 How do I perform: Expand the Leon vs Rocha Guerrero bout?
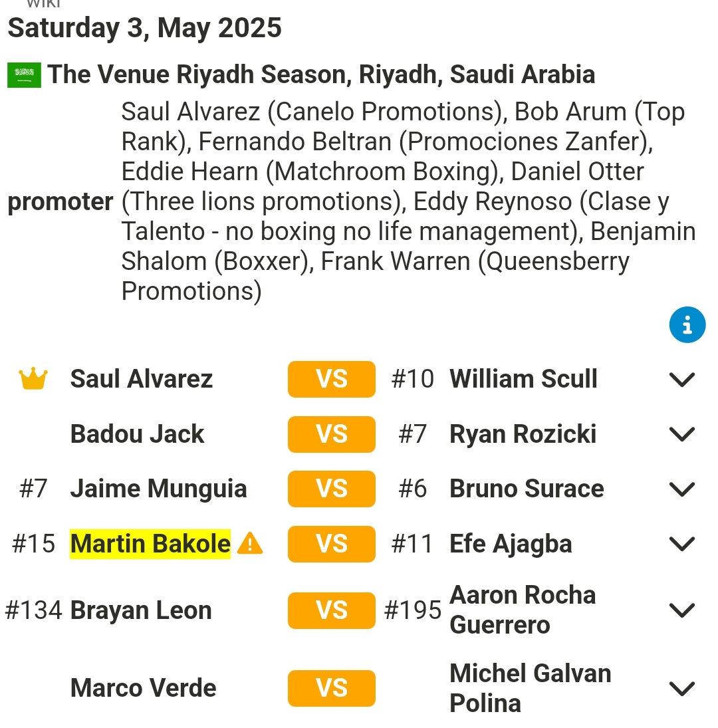[682, 610]
